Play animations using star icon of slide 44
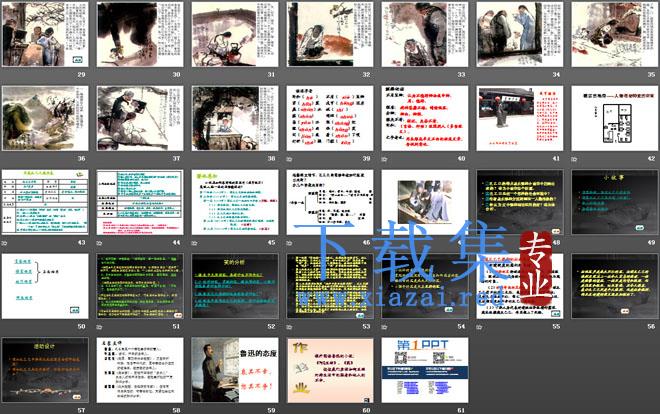This screenshot has height=414, width=660. (x=99, y=243)
